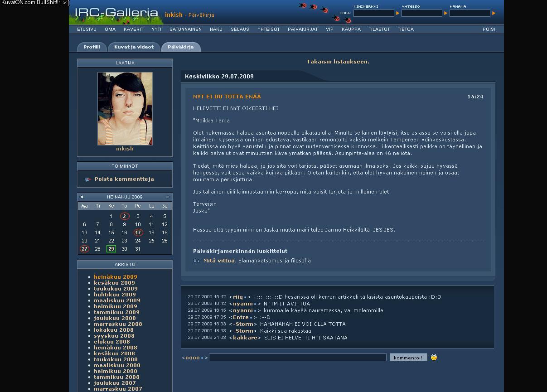Open ETUSIVU in the navigation bar
547x392 pixels.
pos(87,29)
